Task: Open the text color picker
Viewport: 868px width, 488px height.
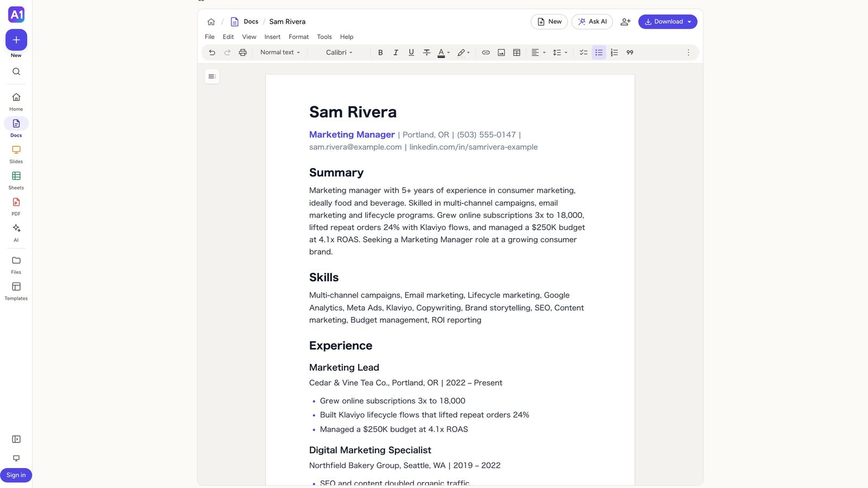Action: click(444, 53)
